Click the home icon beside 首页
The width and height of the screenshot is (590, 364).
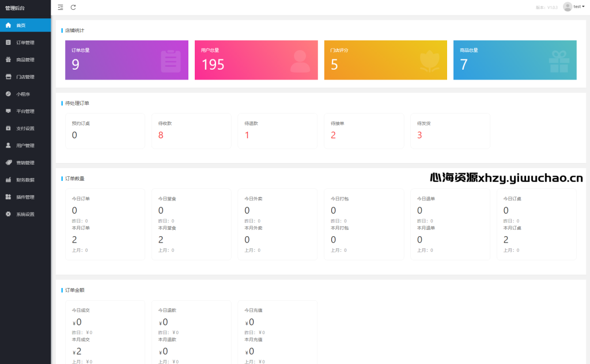8,25
